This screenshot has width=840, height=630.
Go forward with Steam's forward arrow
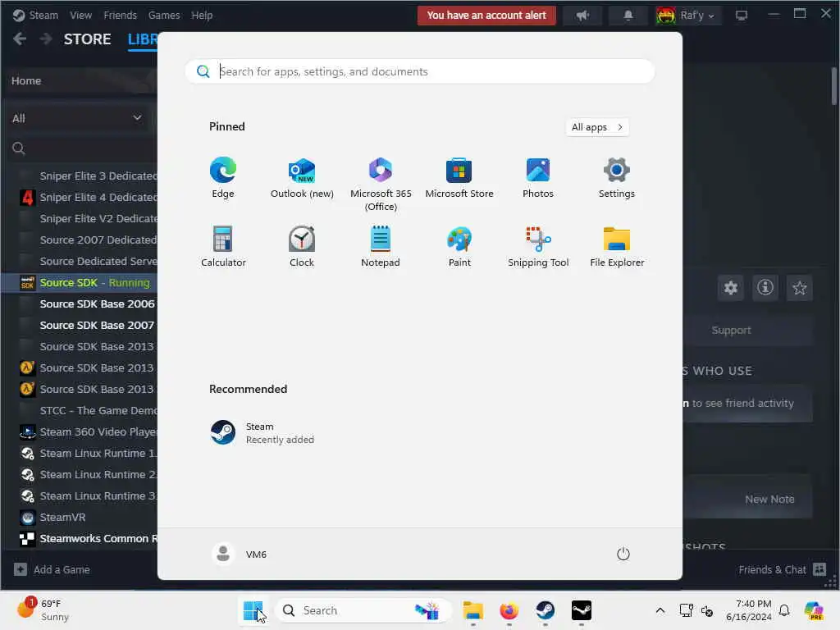(x=46, y=39)
